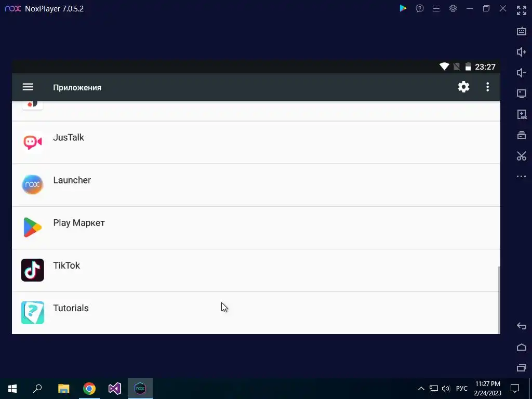The image size is (532, 399).
Task: Click the TikTok app icon
Action: pos(33,270)
